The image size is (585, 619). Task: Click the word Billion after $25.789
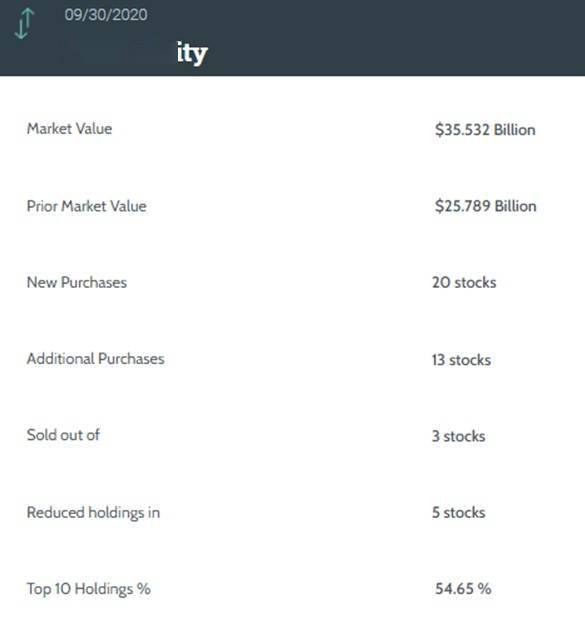tap(516, 206)
